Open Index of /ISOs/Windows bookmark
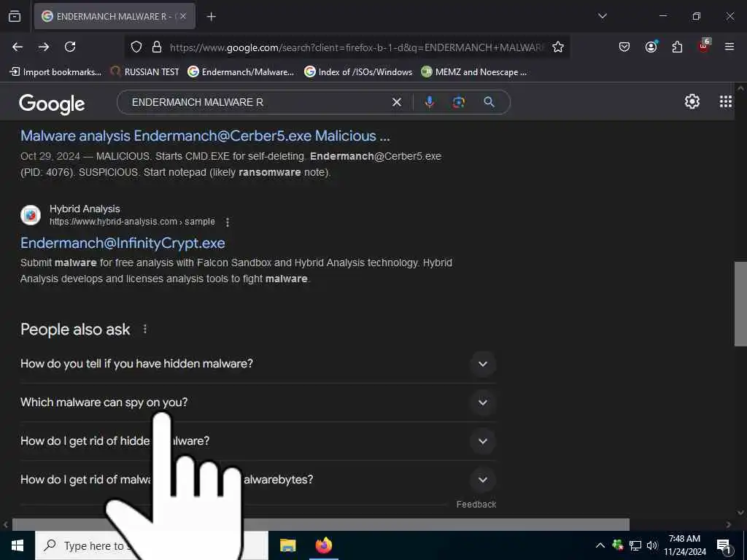The image size is (747, 560). [358, 72]
